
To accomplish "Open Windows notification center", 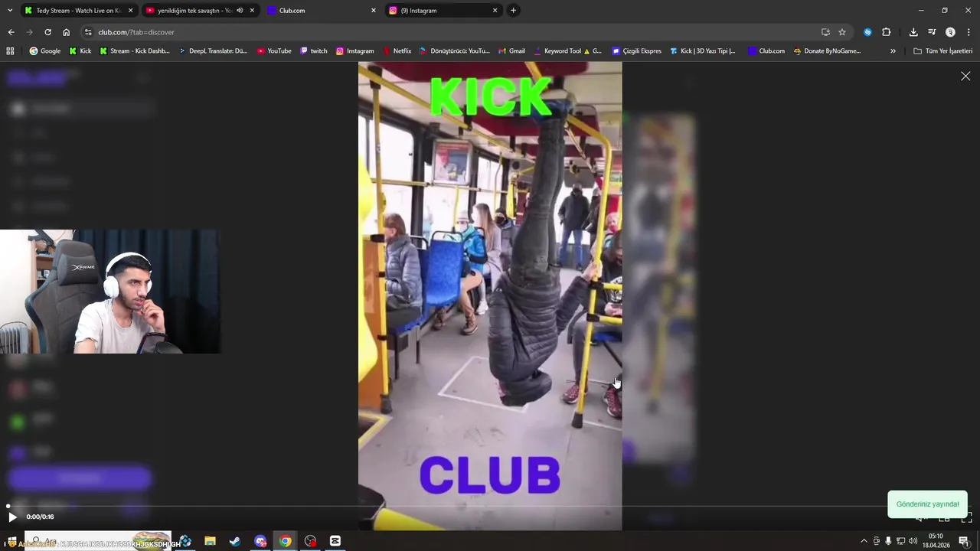I will (x=964, y=541).
